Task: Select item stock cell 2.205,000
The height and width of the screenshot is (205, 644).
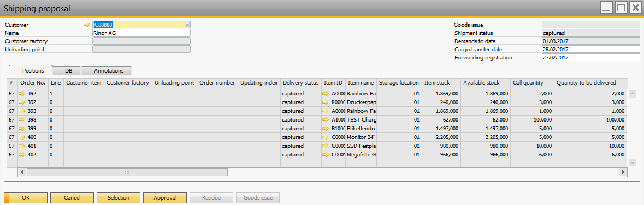Action: (441, 137)
